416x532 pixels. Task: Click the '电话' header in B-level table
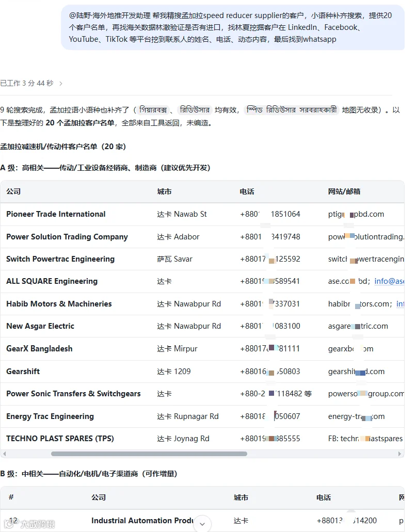pyautogui.click(x=324, y=497)
